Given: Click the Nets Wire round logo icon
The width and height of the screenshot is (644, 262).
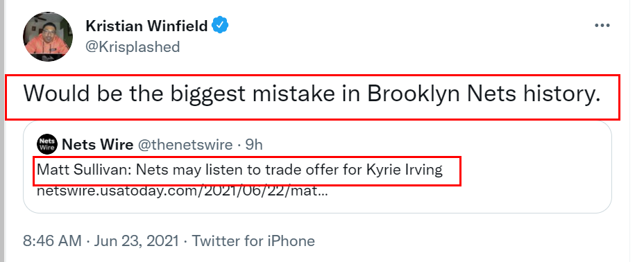Looking at the screenshot, I should pos(47,144).
